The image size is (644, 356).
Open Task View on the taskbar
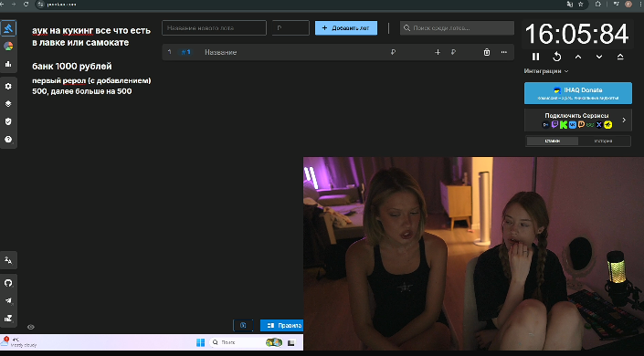[291, 342]
